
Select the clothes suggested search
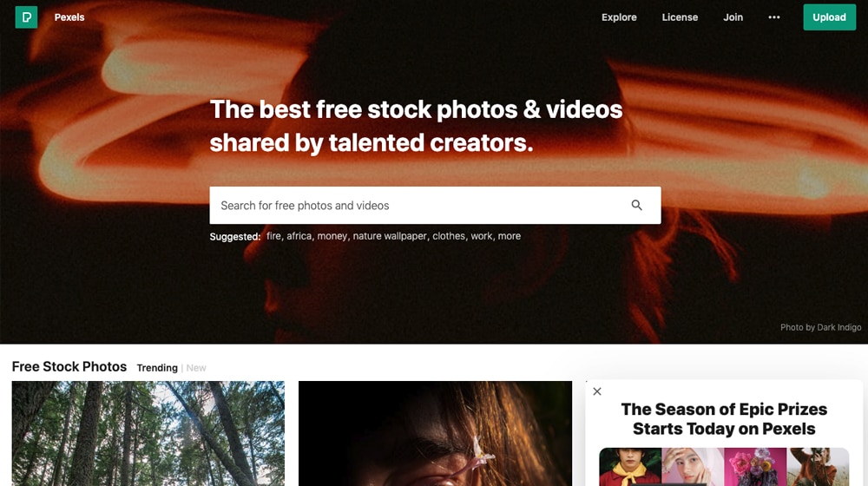(449, 236)
